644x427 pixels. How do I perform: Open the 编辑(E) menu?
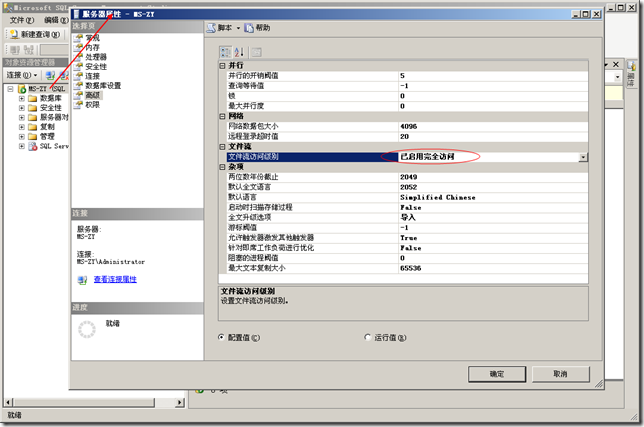pyautogui.click(x=56, y=20)
